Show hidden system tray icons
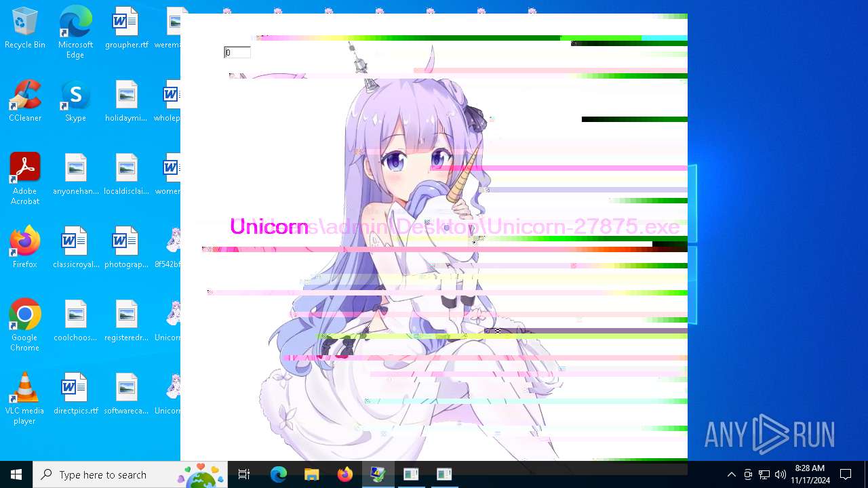The height and width of the screenshot is (488, 868). (x=731, y=474)
